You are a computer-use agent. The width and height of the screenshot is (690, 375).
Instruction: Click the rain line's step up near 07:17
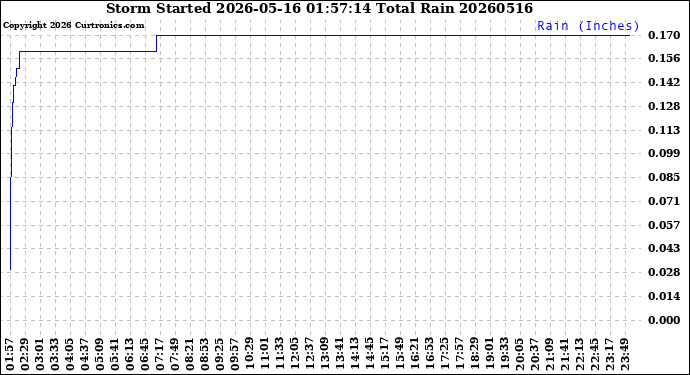tap(157, 44)
